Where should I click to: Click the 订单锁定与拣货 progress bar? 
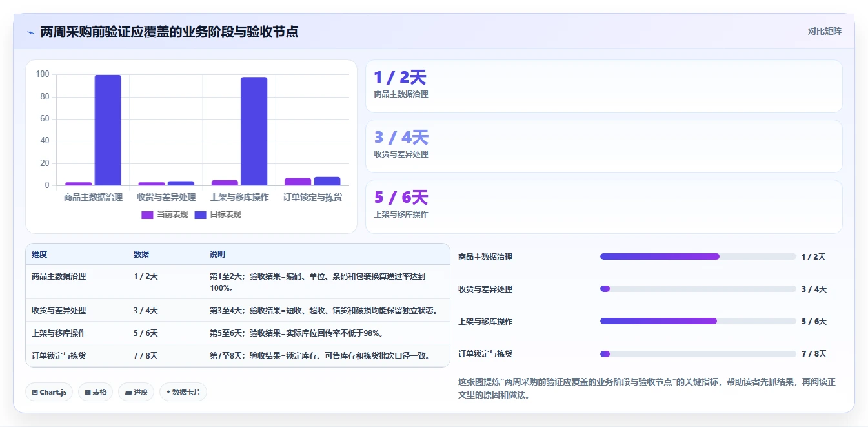point(698,353)
